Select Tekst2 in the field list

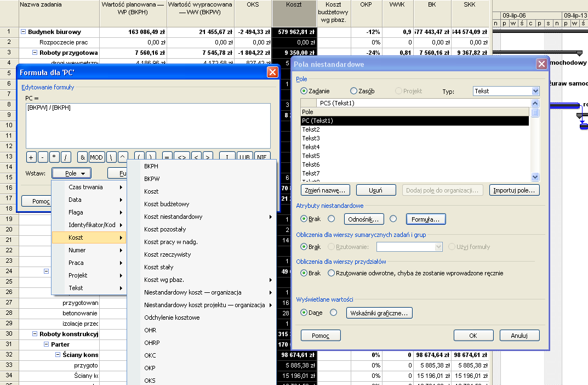coord(415,129)
